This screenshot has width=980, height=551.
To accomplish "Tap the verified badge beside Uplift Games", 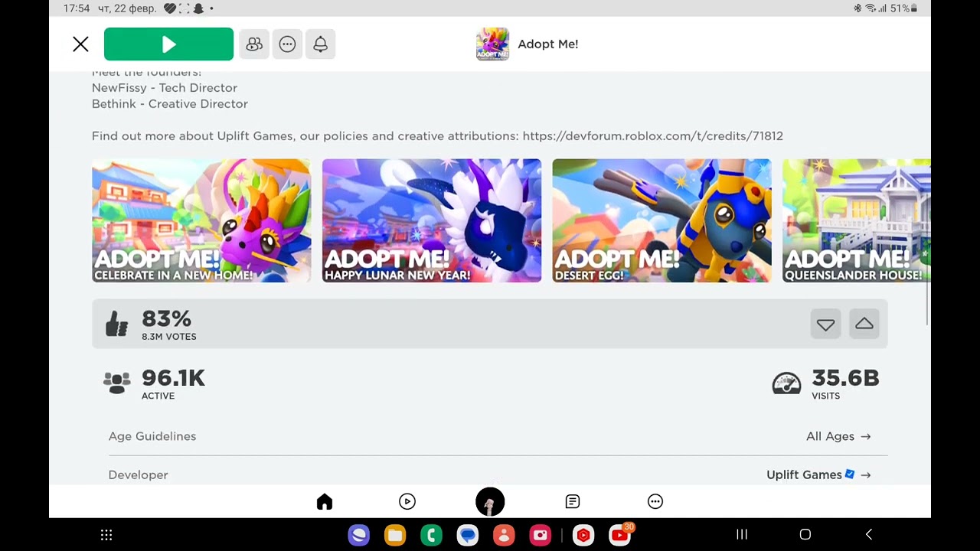I will (850, 474).
